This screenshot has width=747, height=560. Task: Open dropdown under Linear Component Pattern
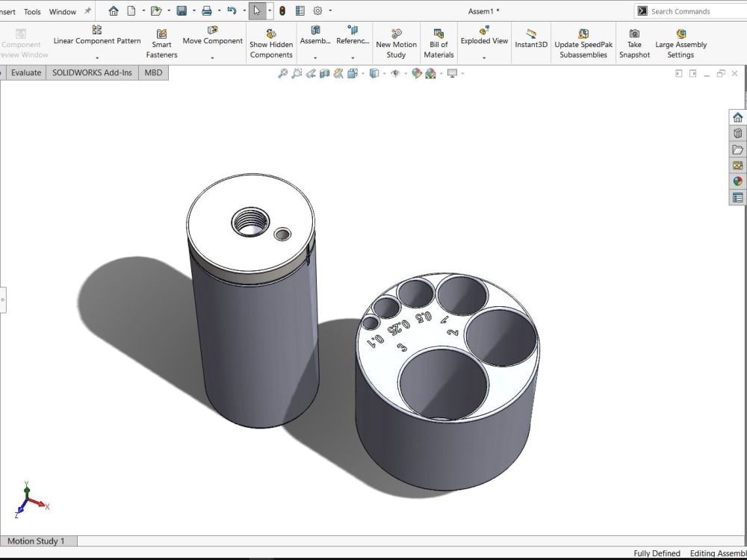pos(97,57)
